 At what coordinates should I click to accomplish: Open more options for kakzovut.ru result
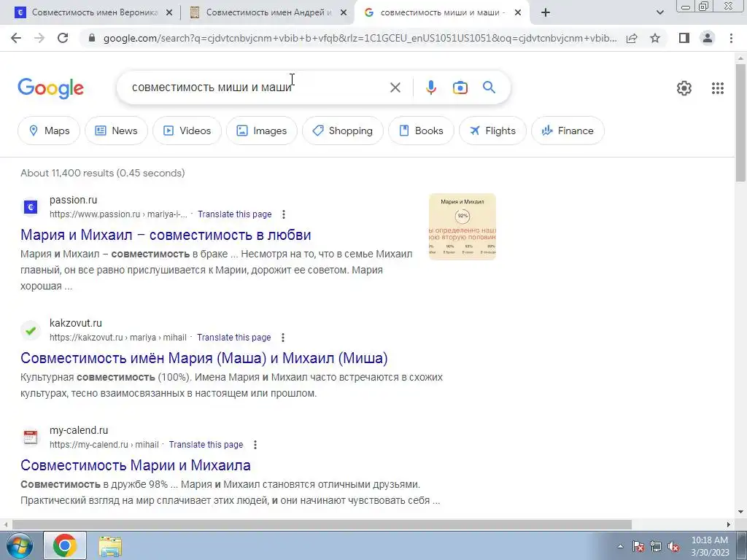(x=283, y=338)
